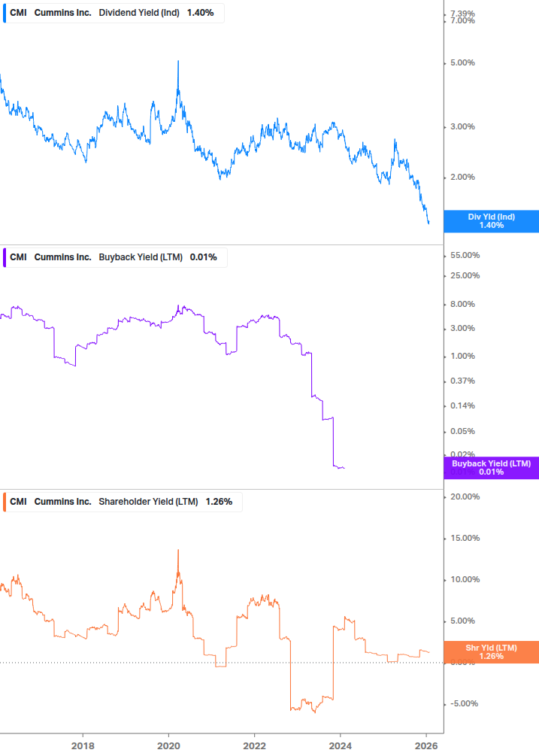
Task: Click the 3.00% tick on dividend yield axis
Action: [462, 127]
